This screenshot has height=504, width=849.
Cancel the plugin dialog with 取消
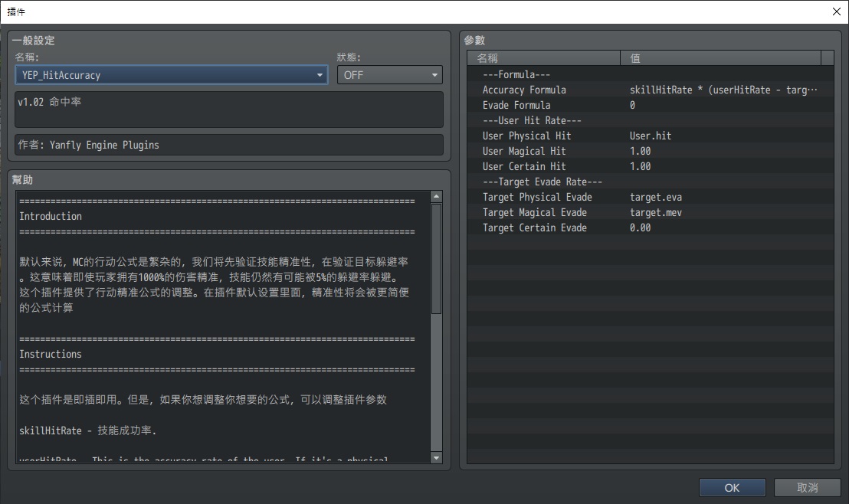pos(808,487)
